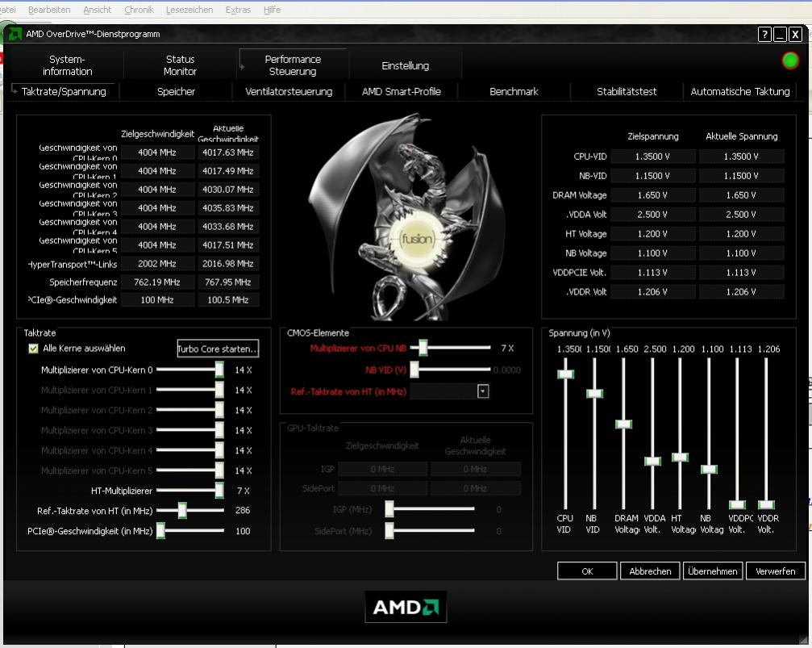Open the browser Extras menu

(238, 10)
